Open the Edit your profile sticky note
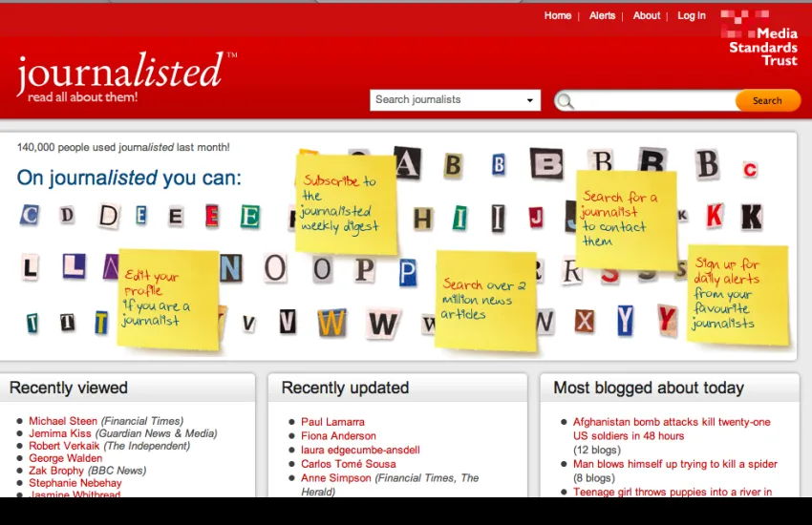 tap(167, 301)
